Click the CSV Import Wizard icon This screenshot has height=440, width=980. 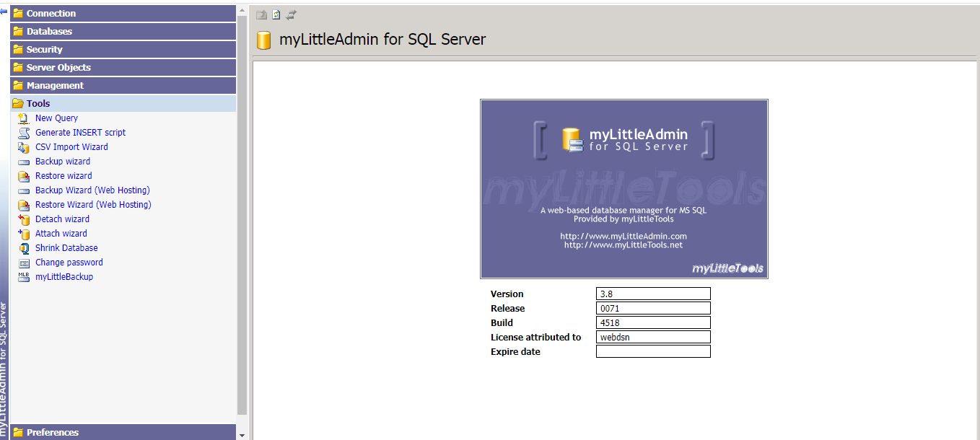[x=23, y=147]
